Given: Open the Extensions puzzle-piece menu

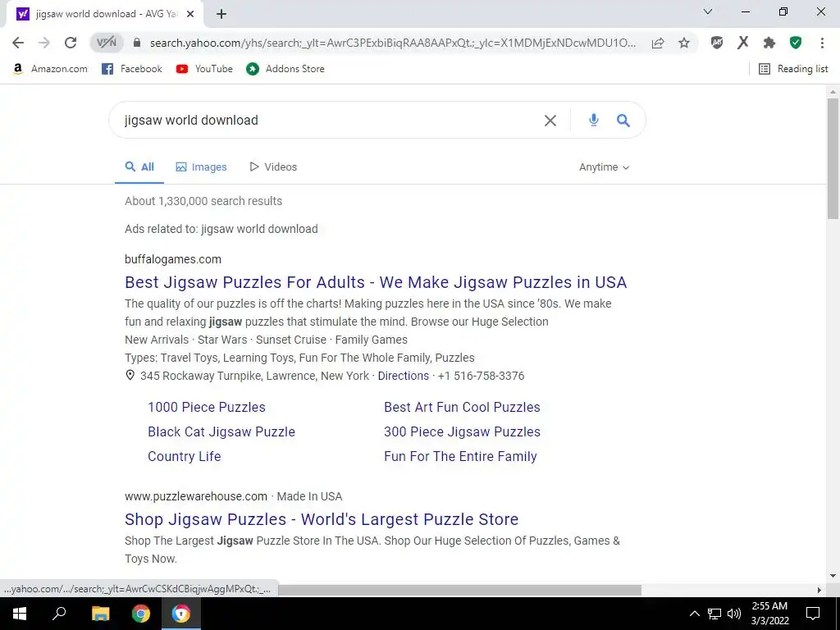Looking at the screenshot, I should [x=769, y=43].
